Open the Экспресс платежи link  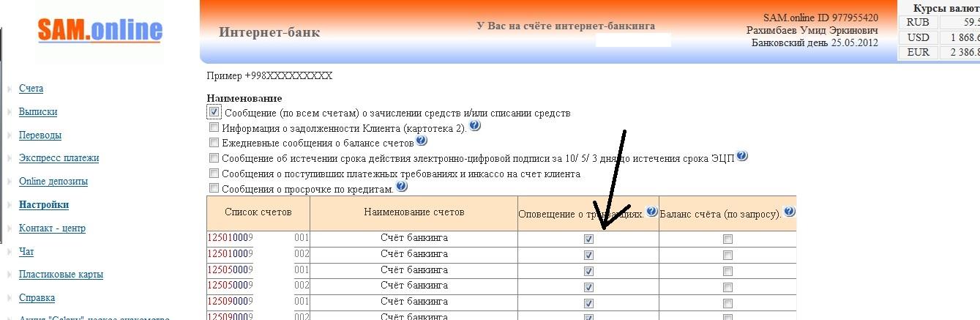pos(59,158)
